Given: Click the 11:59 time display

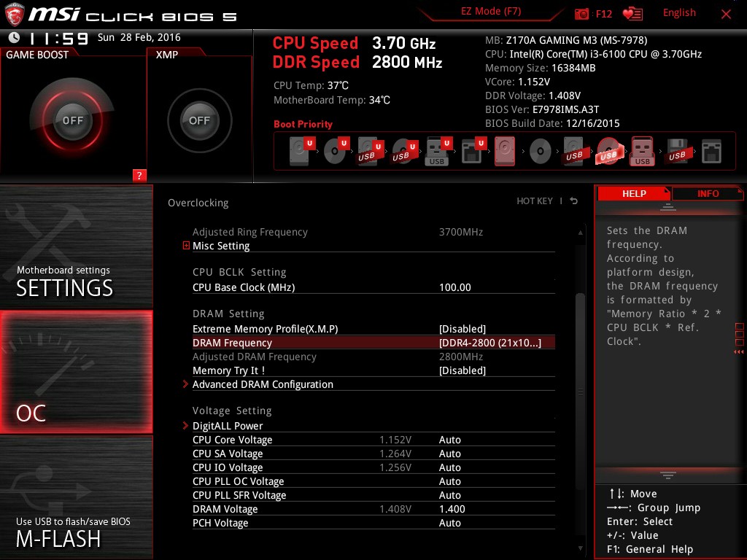Looking at the screenshot, I should (x=59, y=38).
